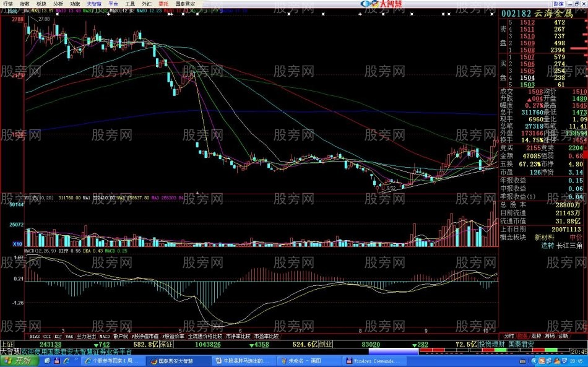Select the 市盈率比较 indicator tab

(x=266, y=336)
